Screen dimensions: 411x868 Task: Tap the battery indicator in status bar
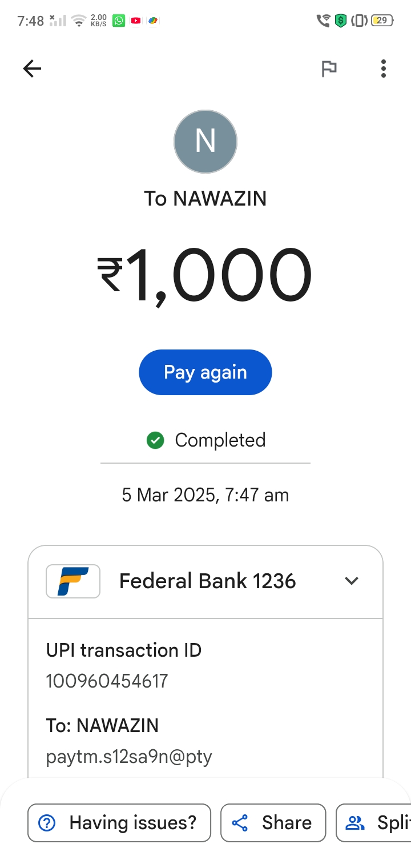382,21
